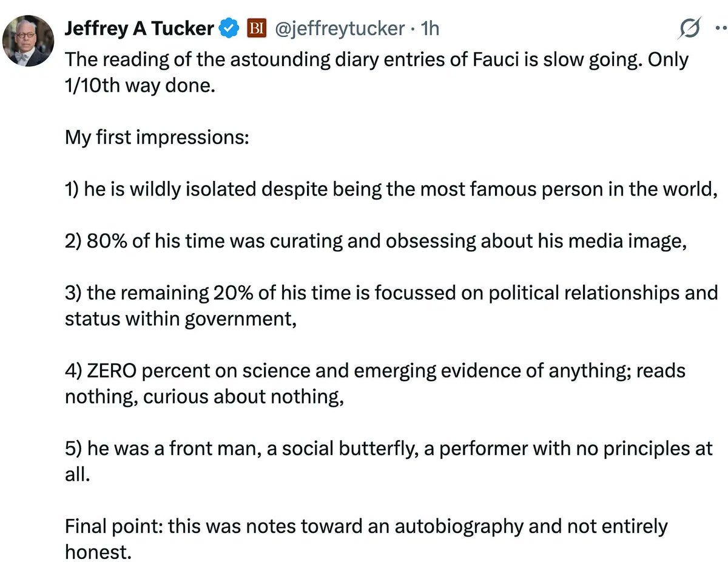Click the 'reading of the astounding diary' opening line

click(376, 60)
